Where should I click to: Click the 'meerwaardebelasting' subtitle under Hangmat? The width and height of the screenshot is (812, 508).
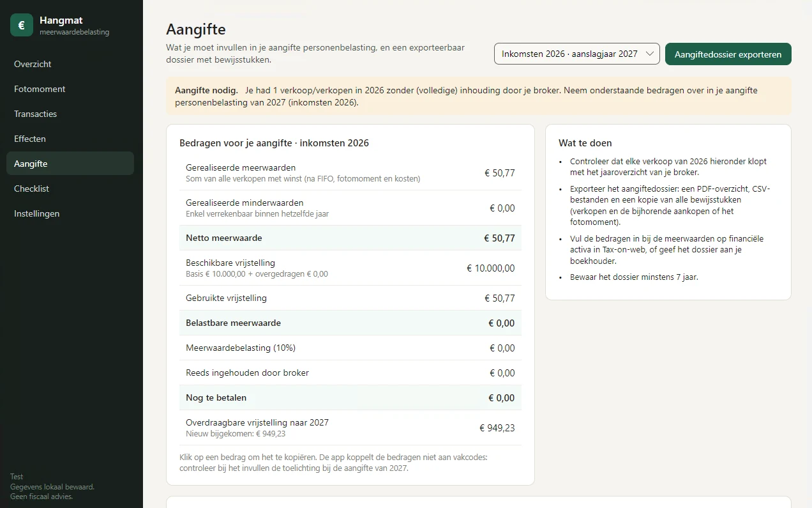74,32
